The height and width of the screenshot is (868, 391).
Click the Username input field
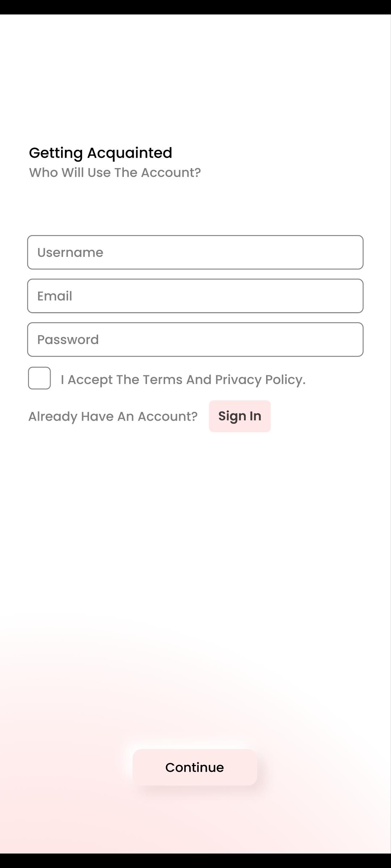pos(195,252)
